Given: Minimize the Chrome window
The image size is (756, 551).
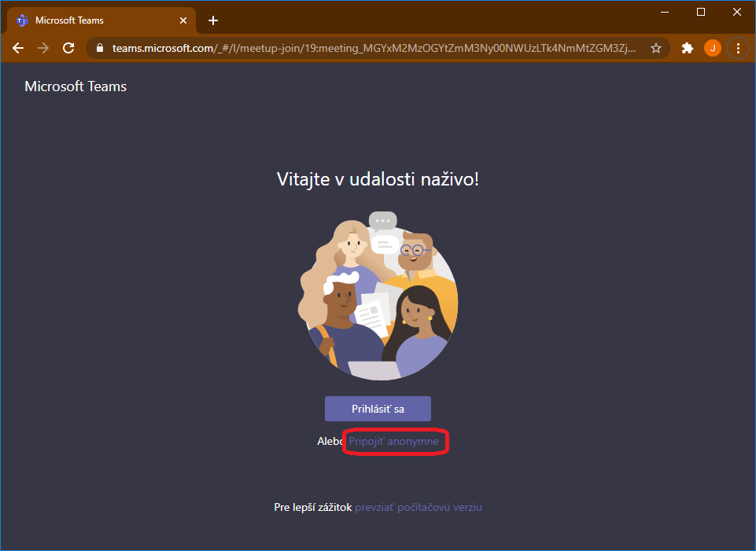Looking at the screenshot, I should pyautogui.click(x=665, y=12).
